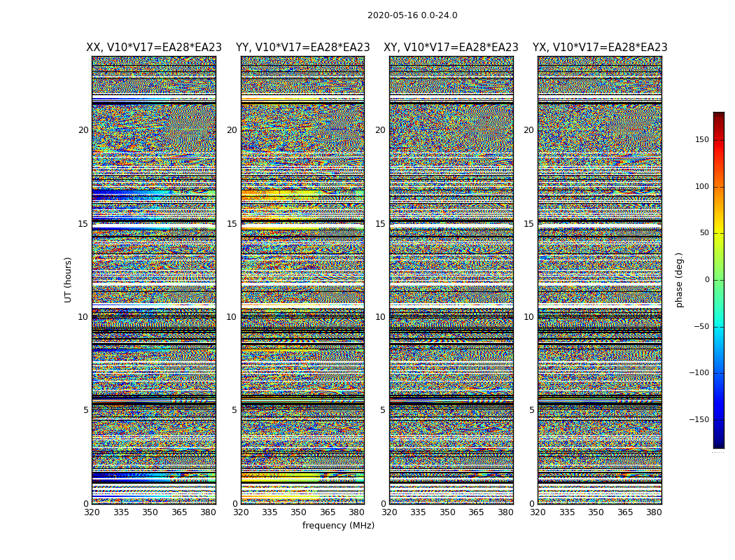Click the YY panel title
735x560 pixels.
coord(303,48)
